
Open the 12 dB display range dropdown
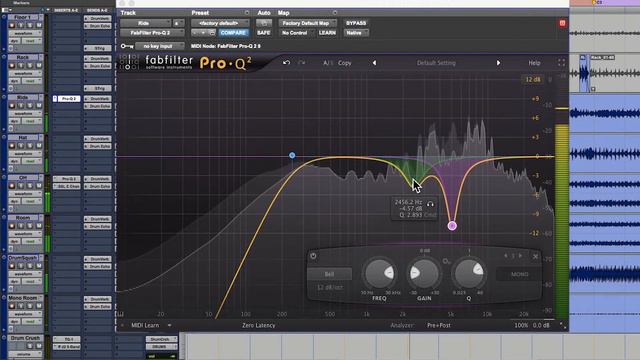point(533,80)
